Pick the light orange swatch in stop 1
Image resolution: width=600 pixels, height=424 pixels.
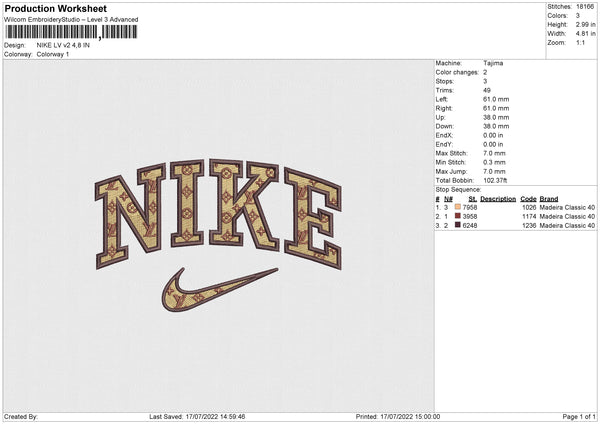coord(458,207)
